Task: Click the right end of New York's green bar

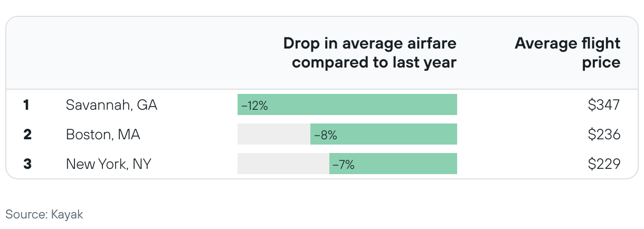Action: 453,164
